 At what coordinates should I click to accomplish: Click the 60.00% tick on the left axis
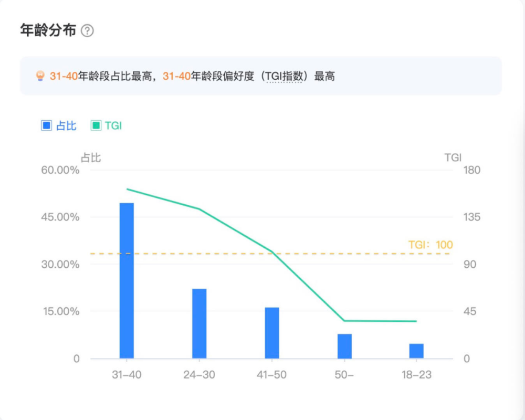click(60, 170)
